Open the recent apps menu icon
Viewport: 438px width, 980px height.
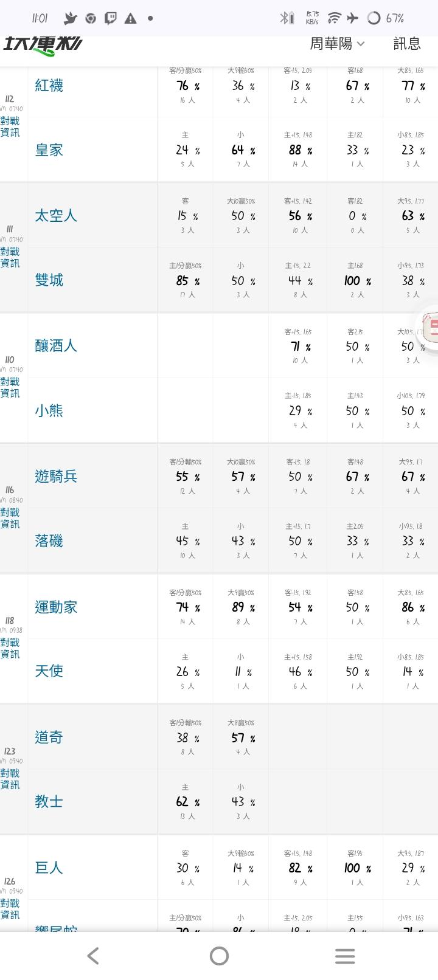pyautogui.click(x=345, y=956)
